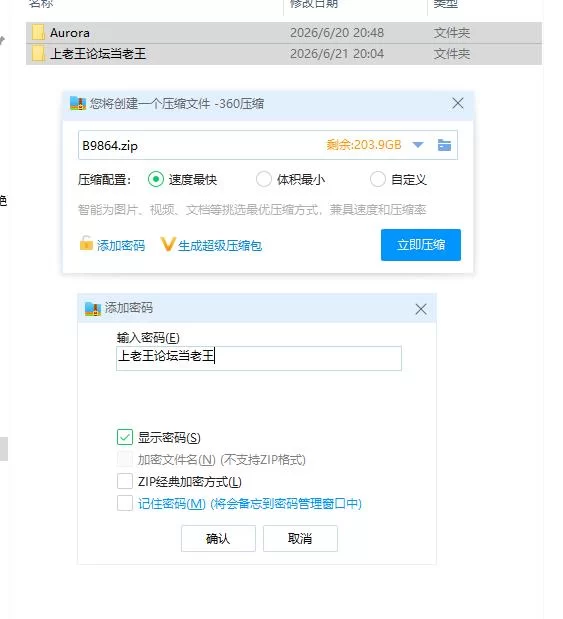The width and height of the screenshot is (563, 619).
Task: Click into the 输入密码 text field
Action: point(259,358)
